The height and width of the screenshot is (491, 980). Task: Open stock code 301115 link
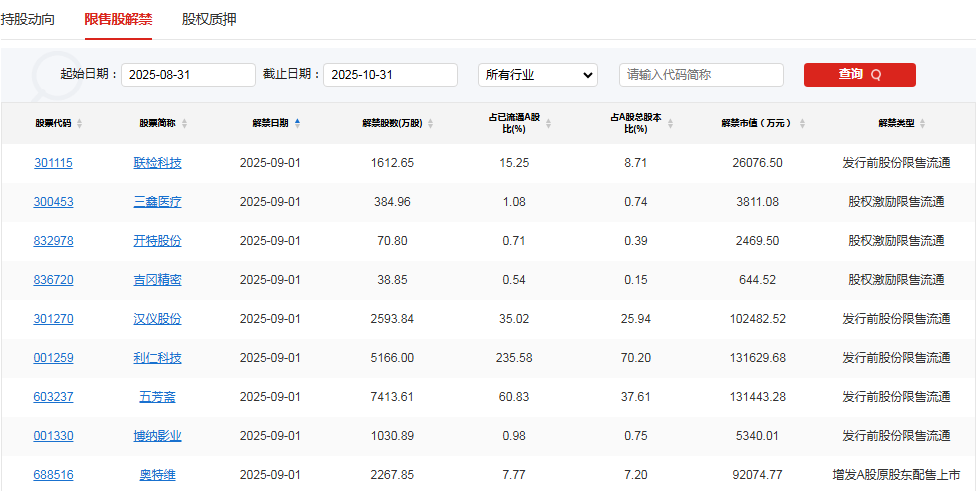[x=53, y=163]
